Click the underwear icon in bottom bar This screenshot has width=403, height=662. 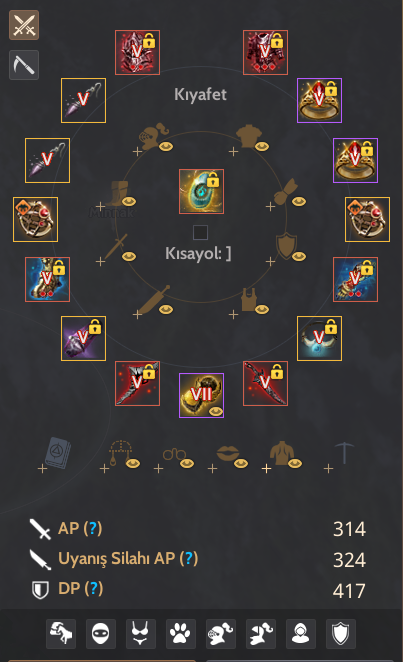[x=141, y=634]
